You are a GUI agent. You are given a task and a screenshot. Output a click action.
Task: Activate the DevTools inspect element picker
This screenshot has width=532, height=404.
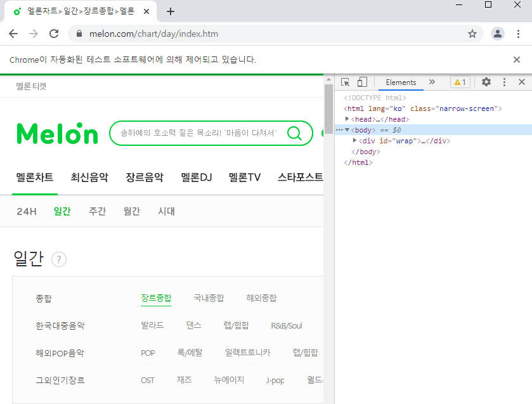[x=346, y=82]
